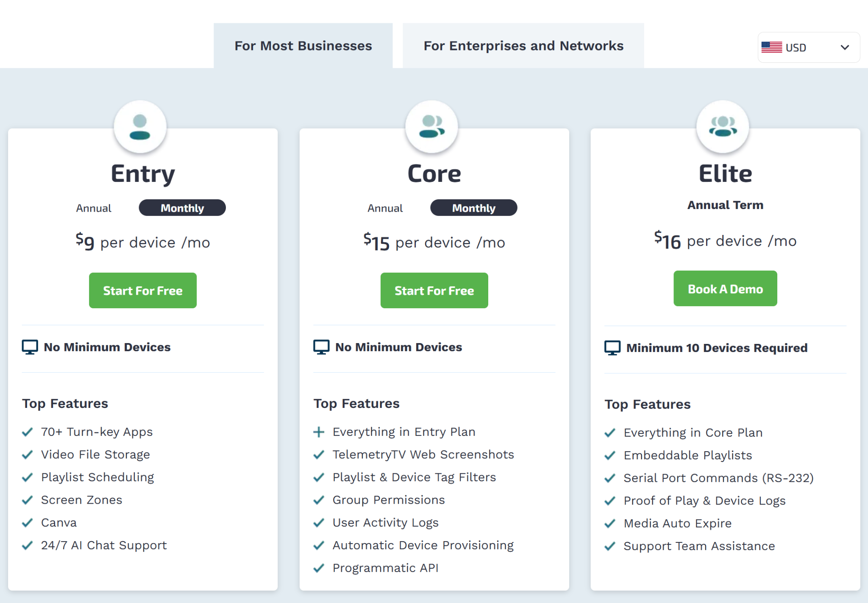Click the checkmark beside Serial Port Commands (RS-232)

(610, 478)
